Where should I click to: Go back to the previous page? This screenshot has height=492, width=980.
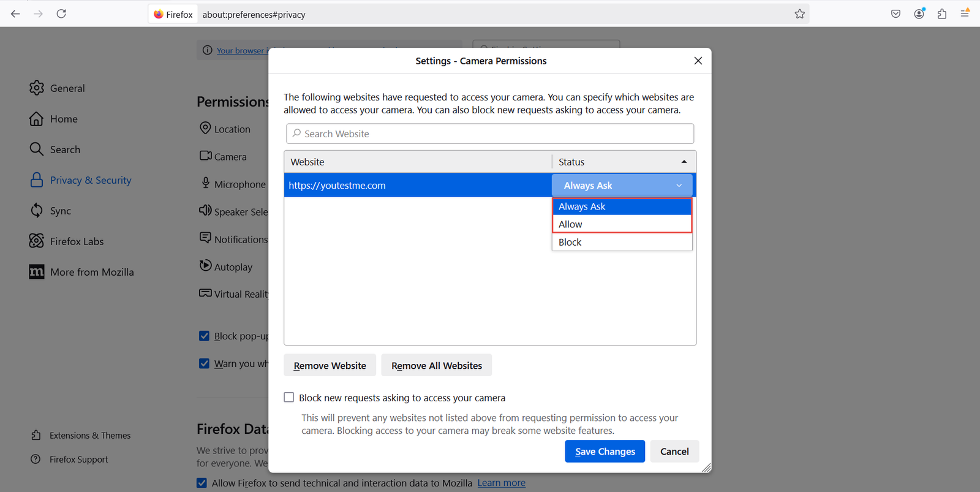click(15, 14)
